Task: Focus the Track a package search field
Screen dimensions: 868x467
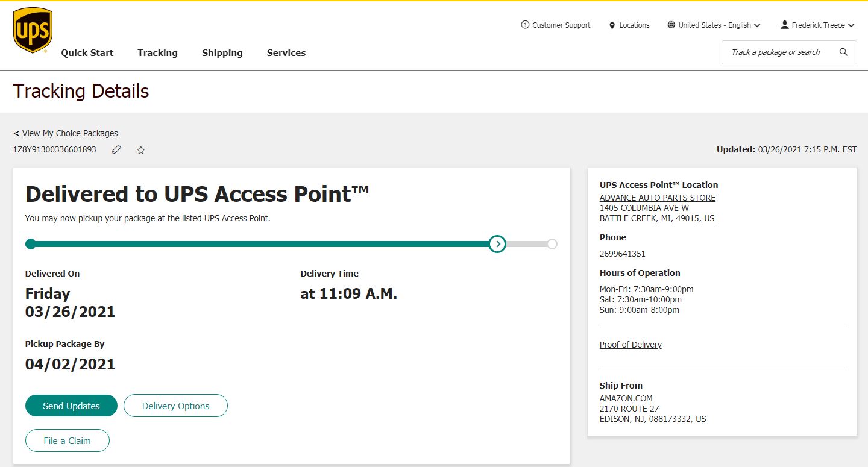Action: 778,52
